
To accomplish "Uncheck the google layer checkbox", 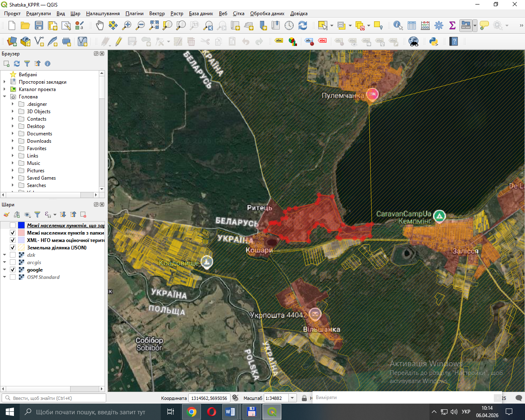I will 13,270.
